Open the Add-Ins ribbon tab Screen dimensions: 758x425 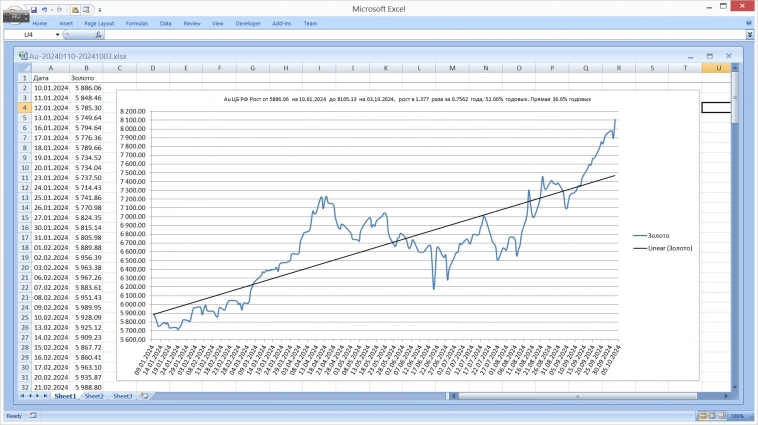pyautogui.click(x=281, y=23)
